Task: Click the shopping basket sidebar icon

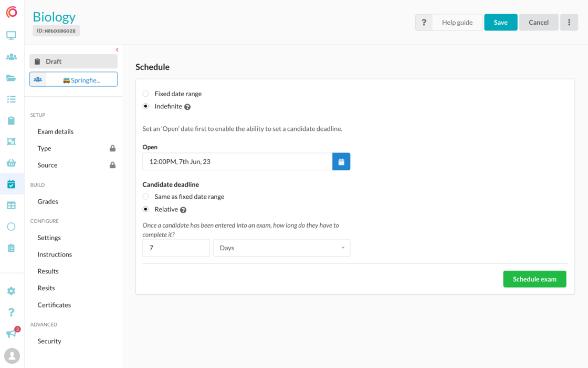Action: pos(11,163)
